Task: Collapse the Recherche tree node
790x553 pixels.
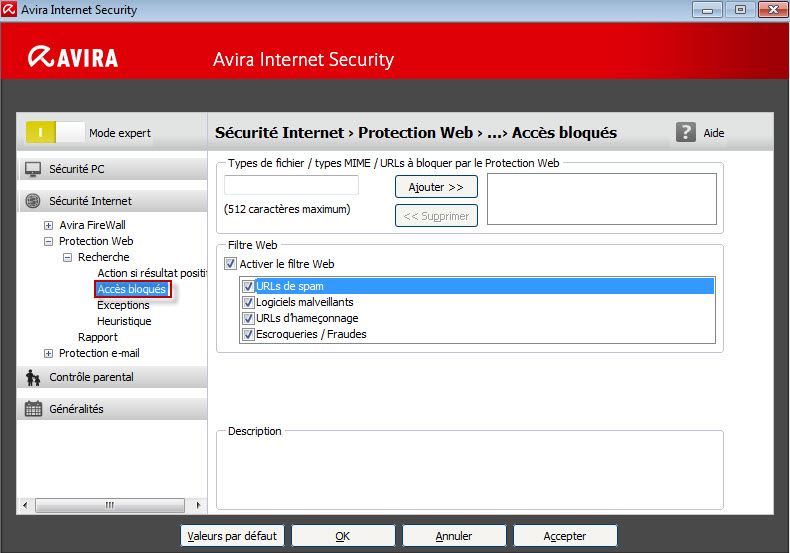Action: [67, 257]
